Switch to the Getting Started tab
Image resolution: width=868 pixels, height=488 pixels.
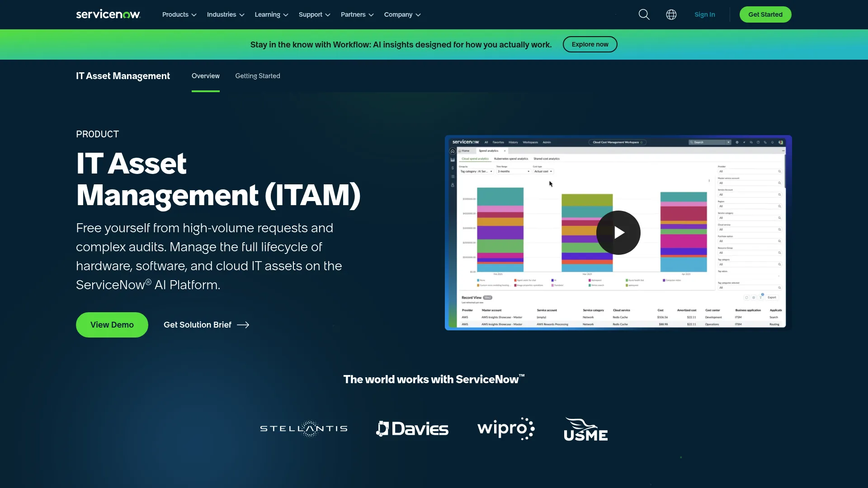(x=258, y=76)
